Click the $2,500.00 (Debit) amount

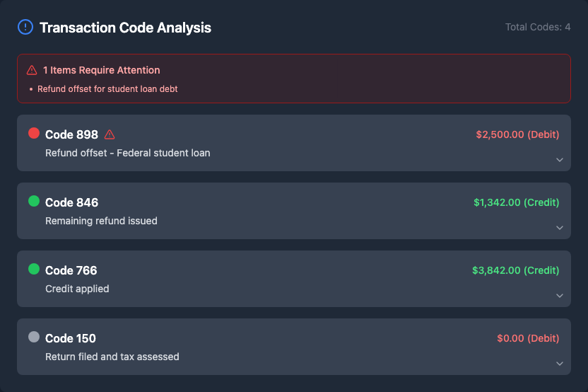coord(517,134)
